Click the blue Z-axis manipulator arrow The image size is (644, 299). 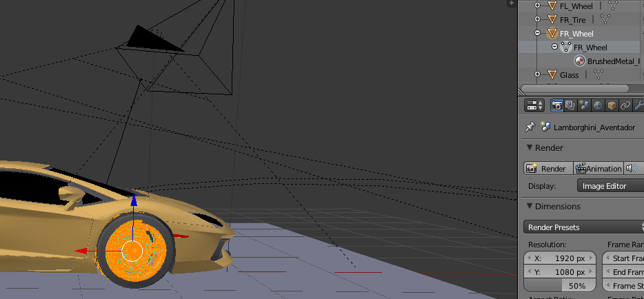(x=134, y=200)
